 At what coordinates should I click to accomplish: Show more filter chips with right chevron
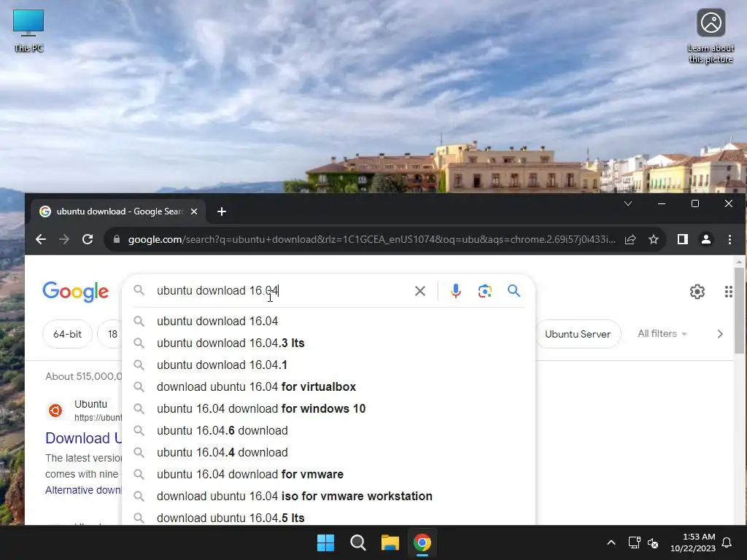click(x=720, y=334)
